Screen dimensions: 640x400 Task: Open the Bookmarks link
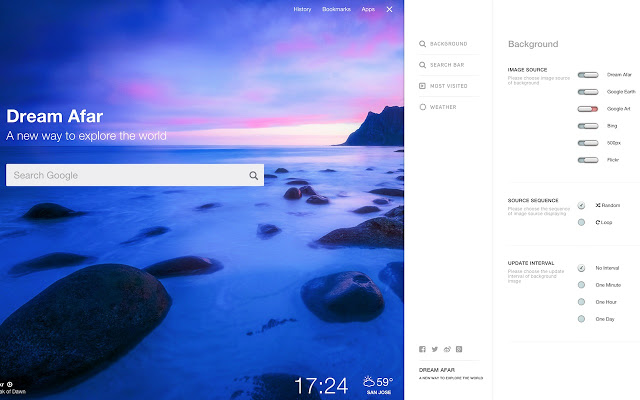pos(336,9)
